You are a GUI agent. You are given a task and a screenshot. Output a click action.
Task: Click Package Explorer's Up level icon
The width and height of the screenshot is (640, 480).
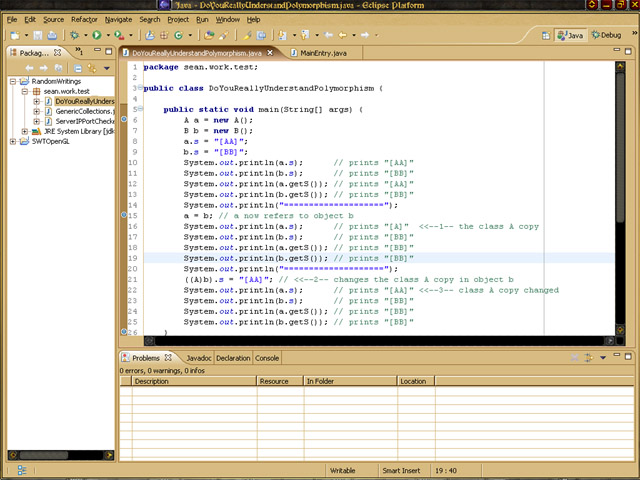59,68
